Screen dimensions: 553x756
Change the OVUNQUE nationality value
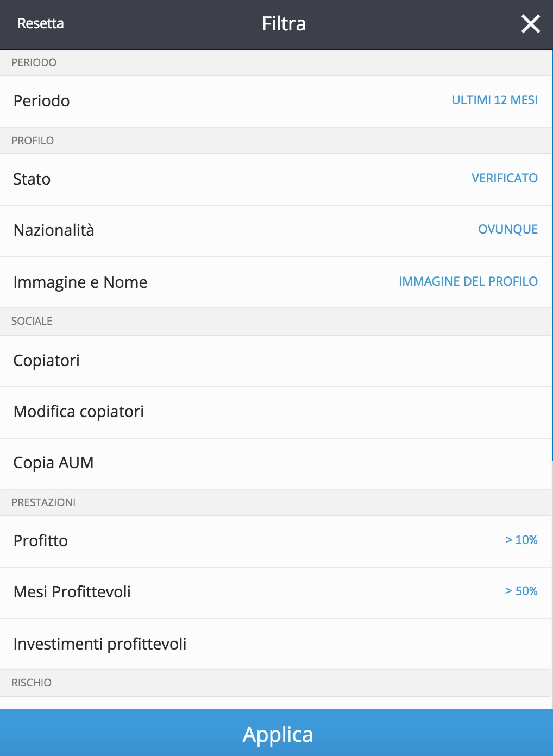point(507,229)
